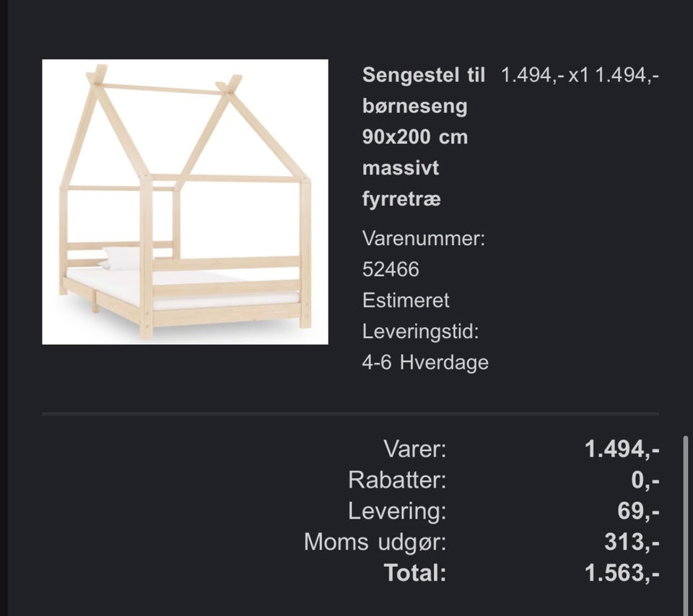The image size is (693, 616).
Task: Click the wooden house bed product image
Action: pyautogui.click(x=186, y=202)
